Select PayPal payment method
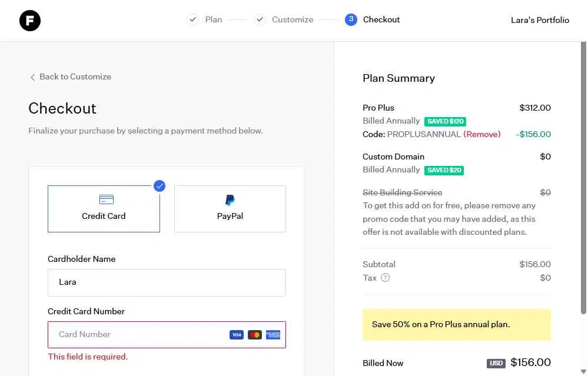The height and width of the screenshot is (376, 588). [x=230, y=209]
